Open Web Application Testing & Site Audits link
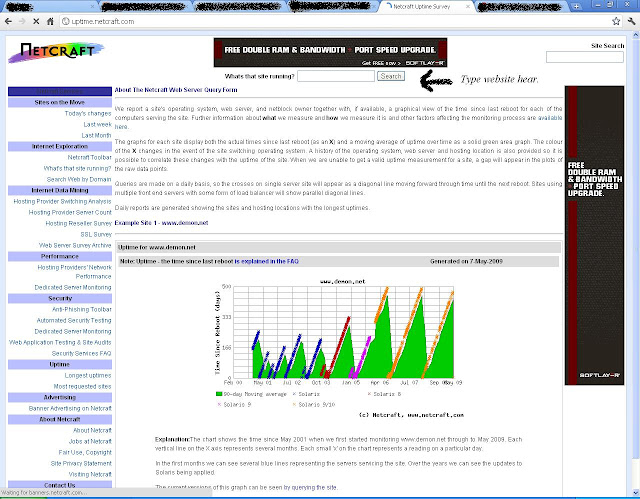Viewport: 640px width, 499px height. point(60,343)
